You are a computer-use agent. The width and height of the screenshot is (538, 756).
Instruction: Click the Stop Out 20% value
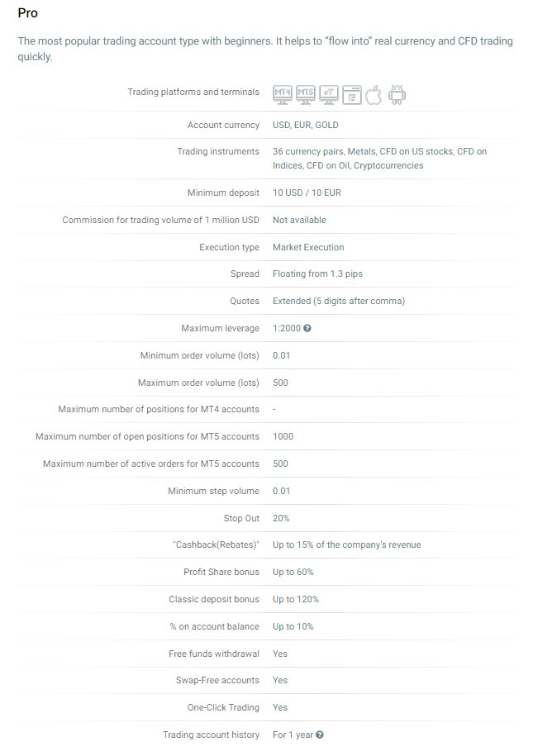click(x=281, y=518)
